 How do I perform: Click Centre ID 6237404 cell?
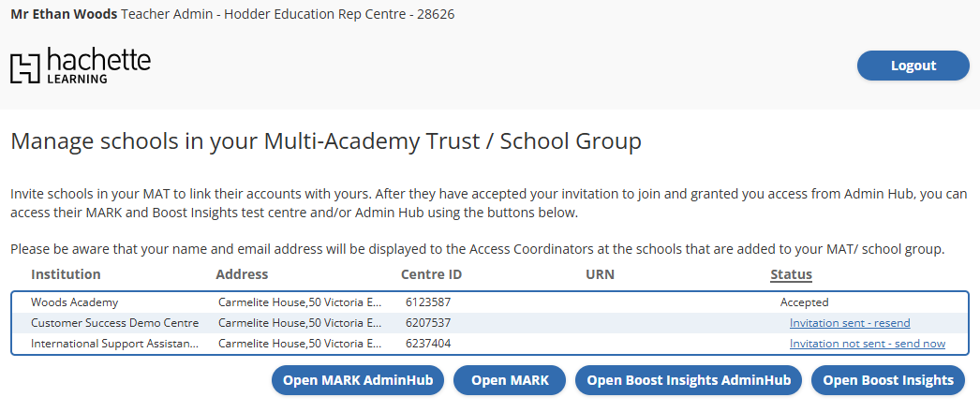(x=428, y=344)
